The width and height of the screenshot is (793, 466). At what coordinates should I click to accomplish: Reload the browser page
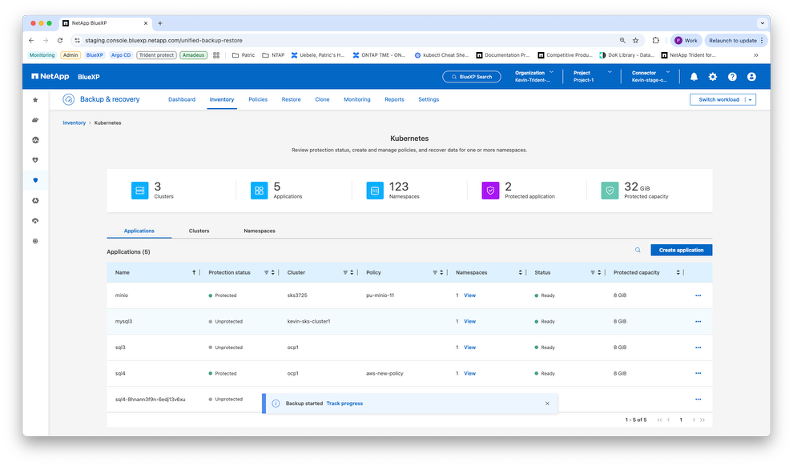click(x=60, y=40)
